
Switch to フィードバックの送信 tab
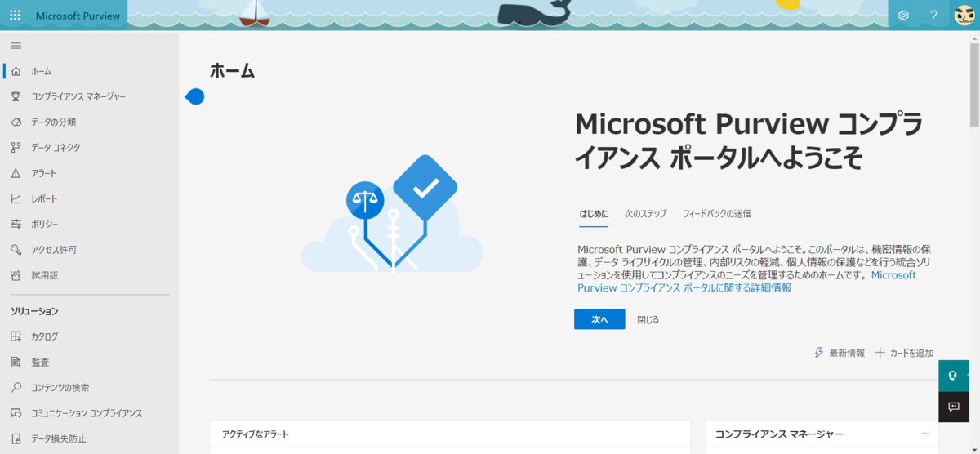[x=717, y=214]
